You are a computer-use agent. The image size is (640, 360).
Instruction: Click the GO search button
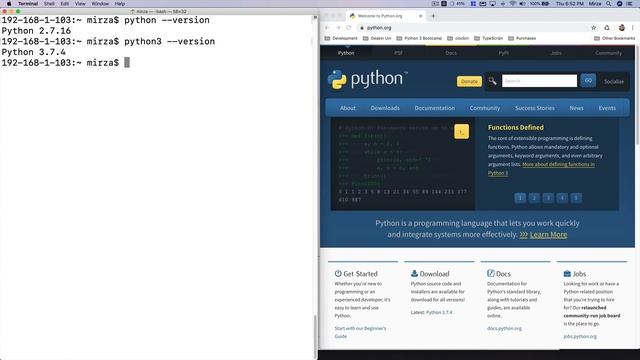pos(588,80)
